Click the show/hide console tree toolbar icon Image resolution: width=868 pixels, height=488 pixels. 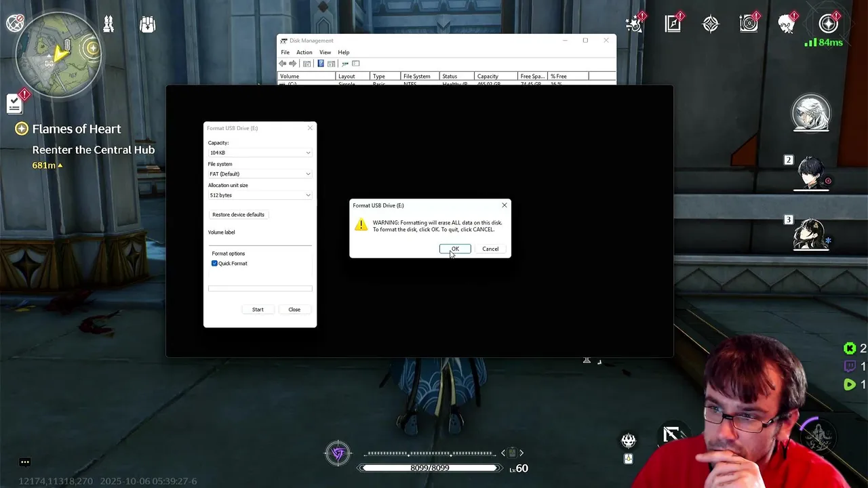click(x=307, y=64)
